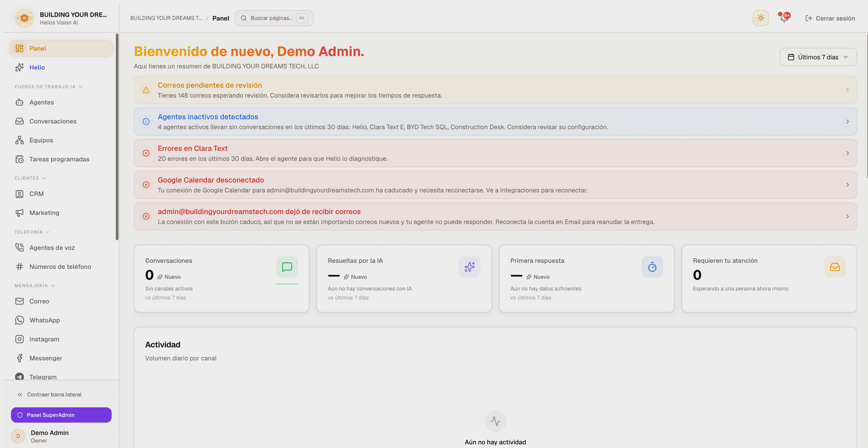Click the Buscar páginas search field
Image resolution: width=868 pixels, height=448 pixels.
274,18
